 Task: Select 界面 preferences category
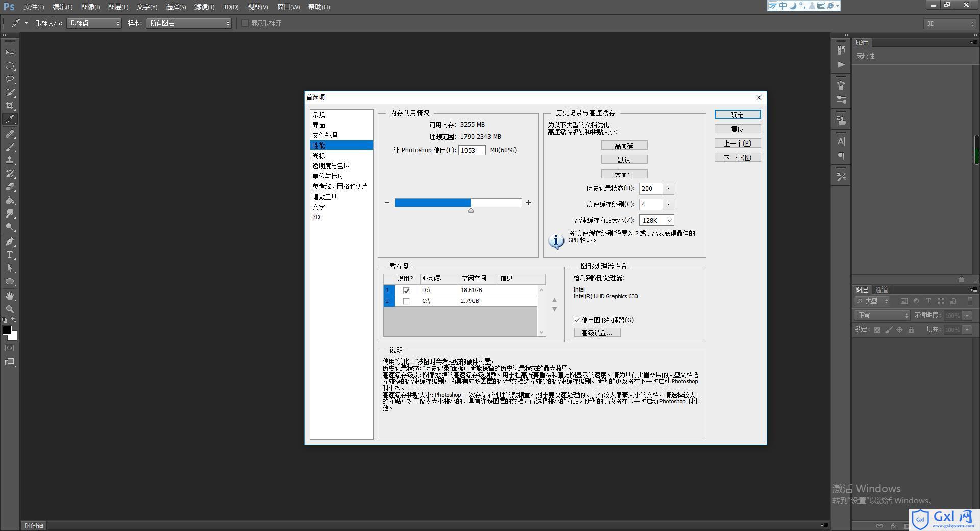click(x=341, y=125)
